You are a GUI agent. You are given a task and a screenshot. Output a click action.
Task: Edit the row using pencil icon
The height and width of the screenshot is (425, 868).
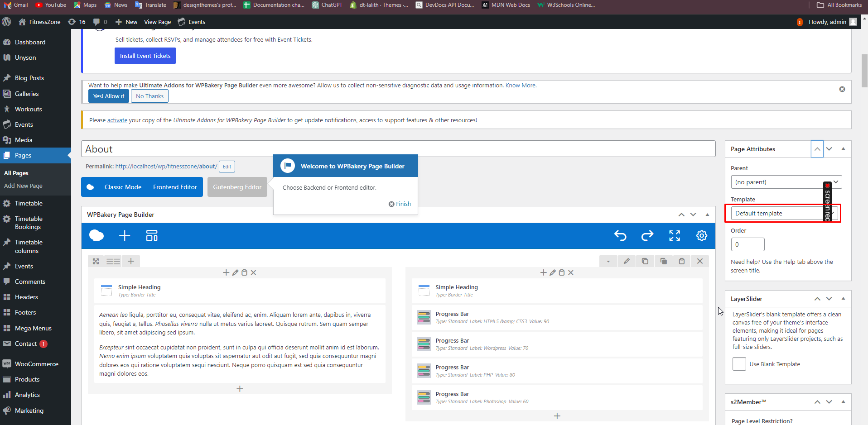[627, 261]
